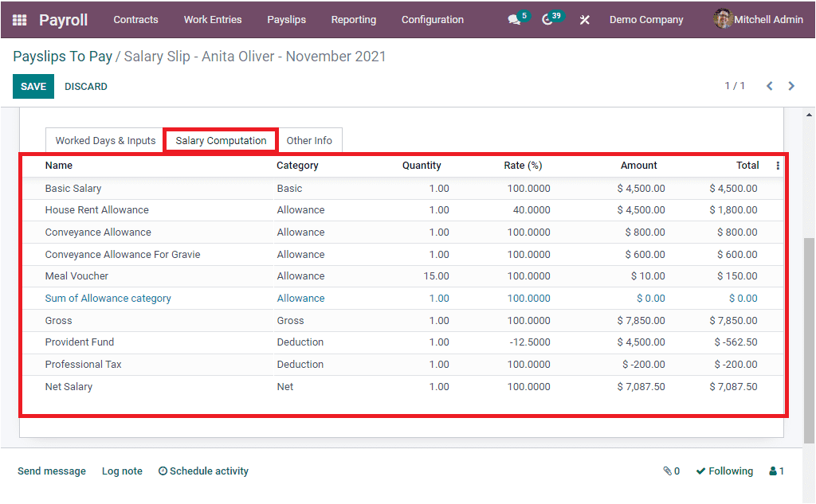Return to Payslips To Pay via breadcrumb

coord(62,56)
